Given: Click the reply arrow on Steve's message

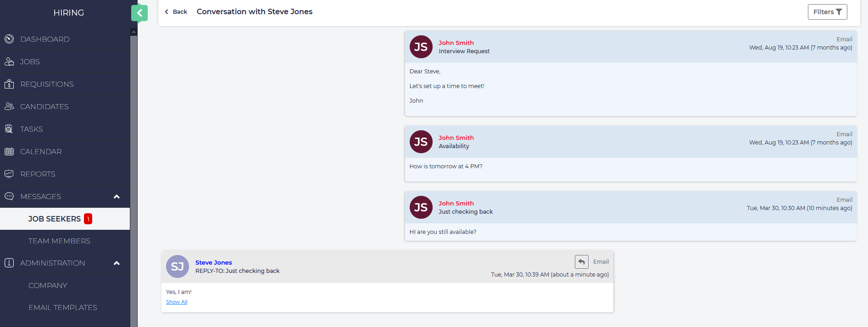Looking at the screenshot, I should point(581,261).
